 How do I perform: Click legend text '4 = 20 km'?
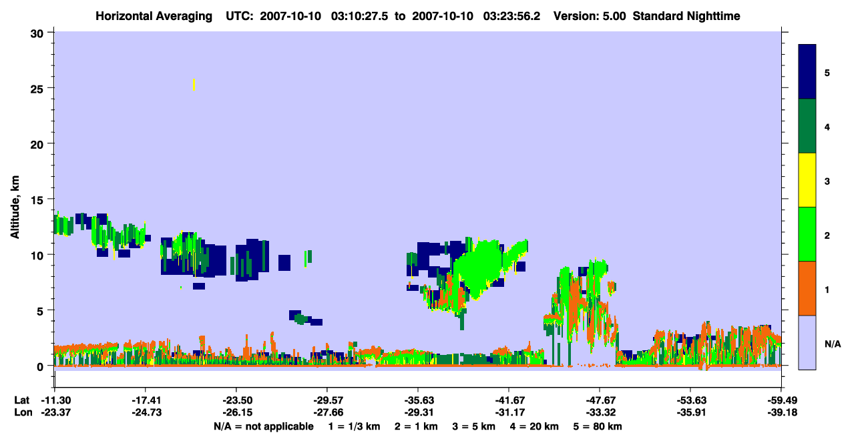click(535, 426)
